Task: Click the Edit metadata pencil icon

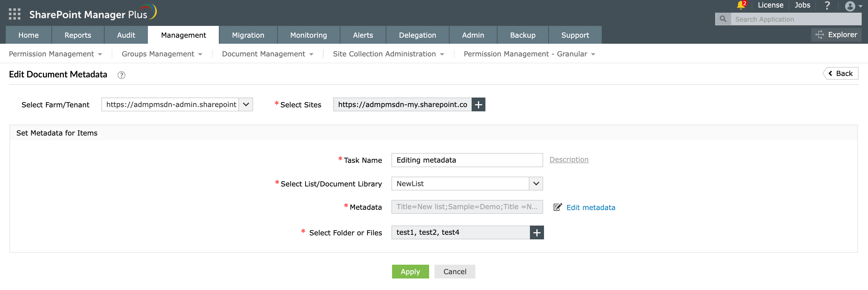Action: [x=558, y=207]
